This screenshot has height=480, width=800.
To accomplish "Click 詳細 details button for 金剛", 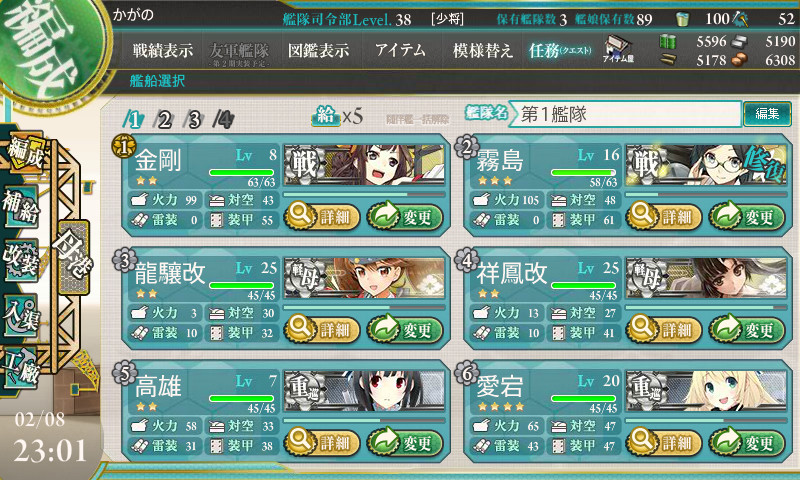I will (x=322, y=217).
